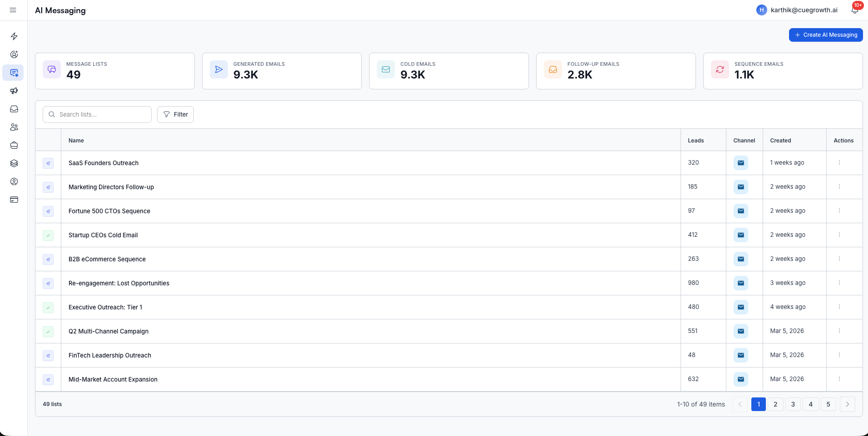This screenshot has width=868, height=436.
Task: Open the stacked layers sidebar icon
Action: pyautogui.click(x=14, y=163)
